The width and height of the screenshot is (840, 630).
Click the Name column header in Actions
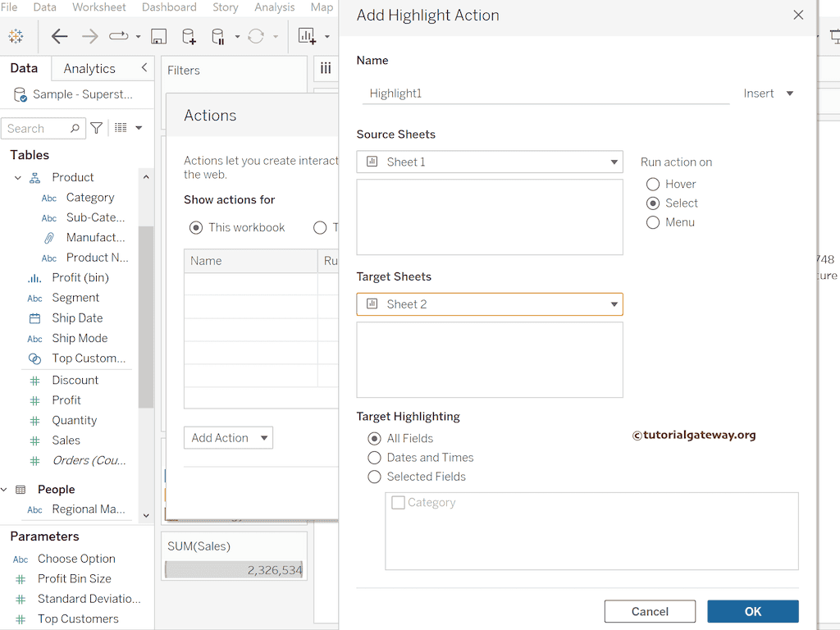tap(251, 261)
